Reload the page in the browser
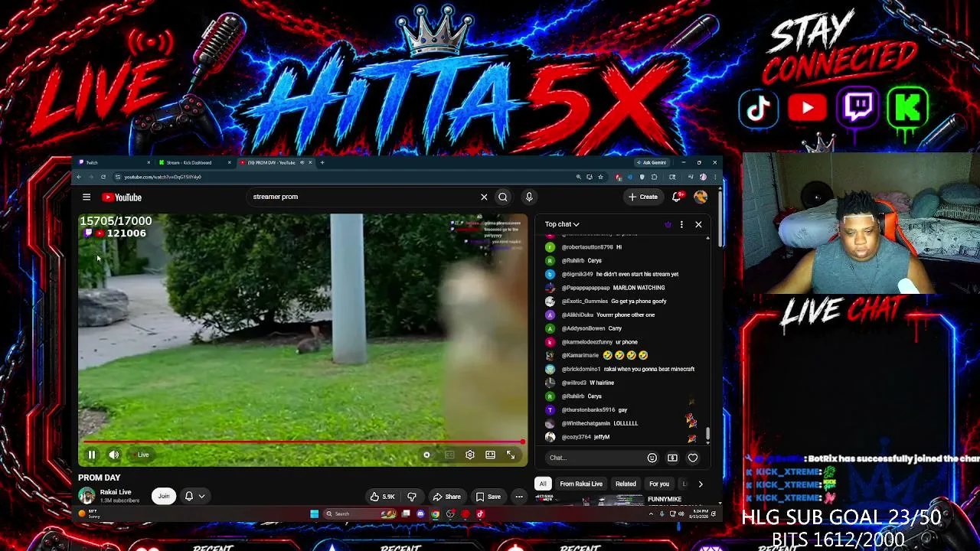The width and height of the screenshot is (980, 551). point(103,177)
